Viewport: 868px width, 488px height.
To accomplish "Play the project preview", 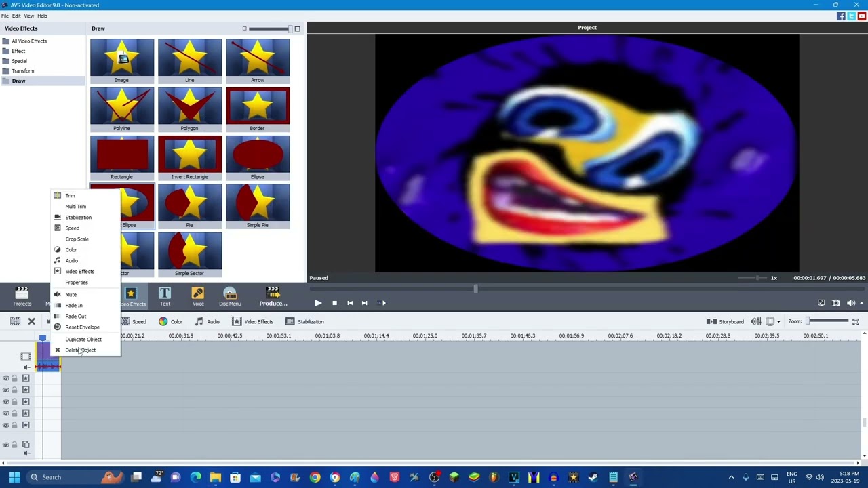I will click(317, 303).
